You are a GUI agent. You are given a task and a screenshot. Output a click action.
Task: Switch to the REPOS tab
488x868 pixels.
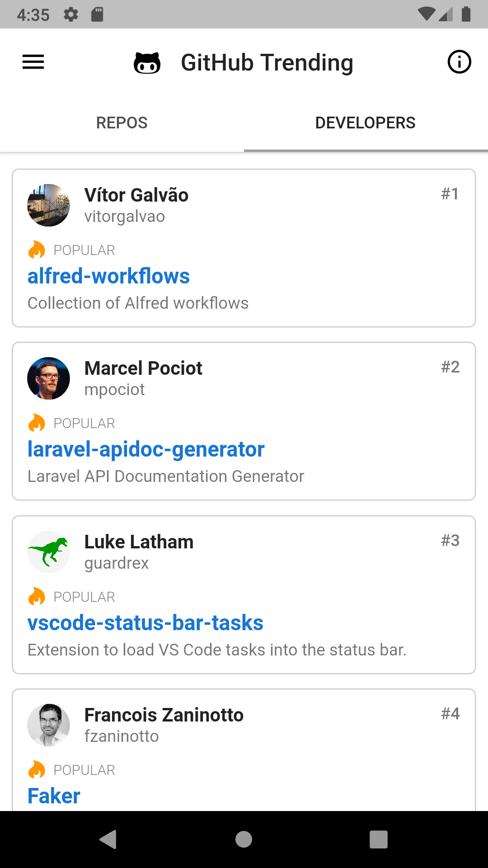(122, 123)
